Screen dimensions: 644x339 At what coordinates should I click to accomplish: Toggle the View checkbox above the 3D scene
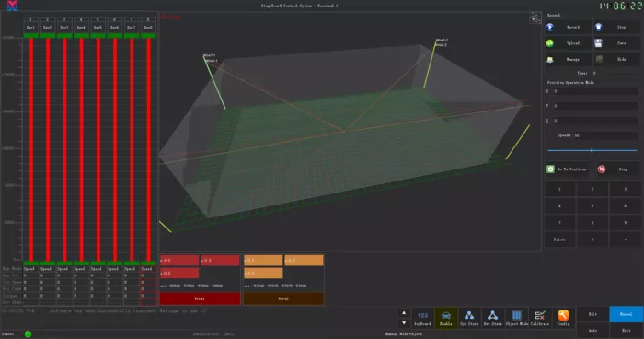[x=164, y=17]
